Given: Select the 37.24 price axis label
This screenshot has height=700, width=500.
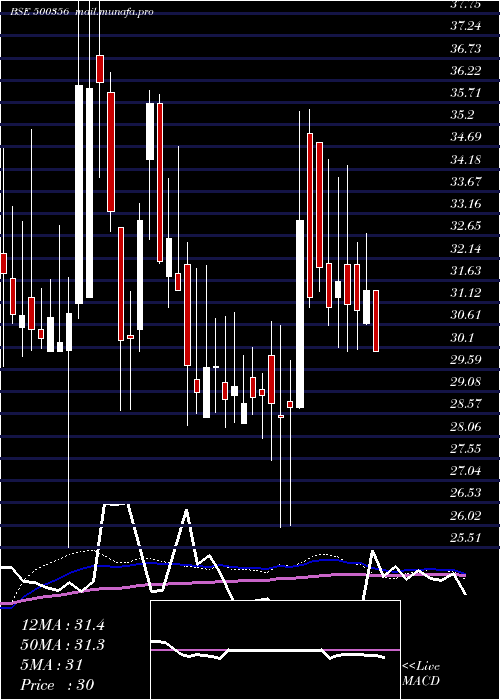Looking at the screenshot, I should tap(466, 26).
